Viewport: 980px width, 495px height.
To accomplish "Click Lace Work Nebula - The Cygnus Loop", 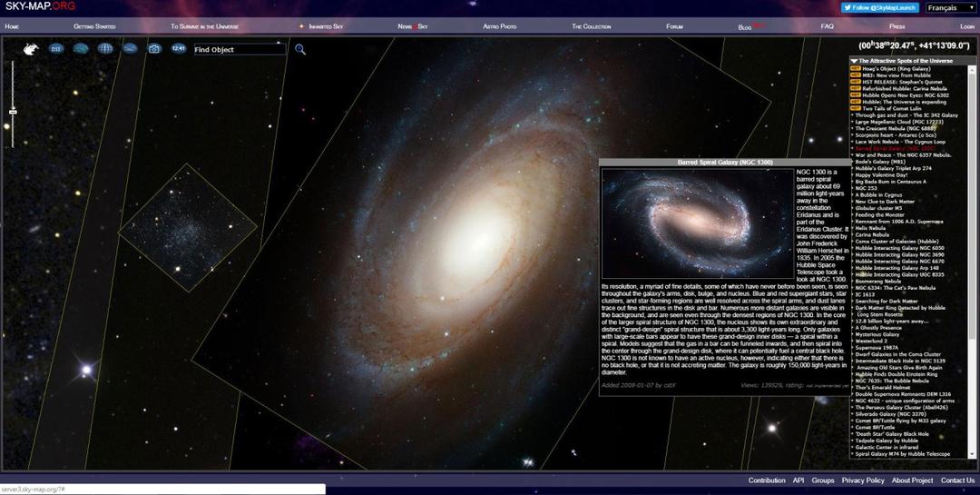I will tap(900, 142).
